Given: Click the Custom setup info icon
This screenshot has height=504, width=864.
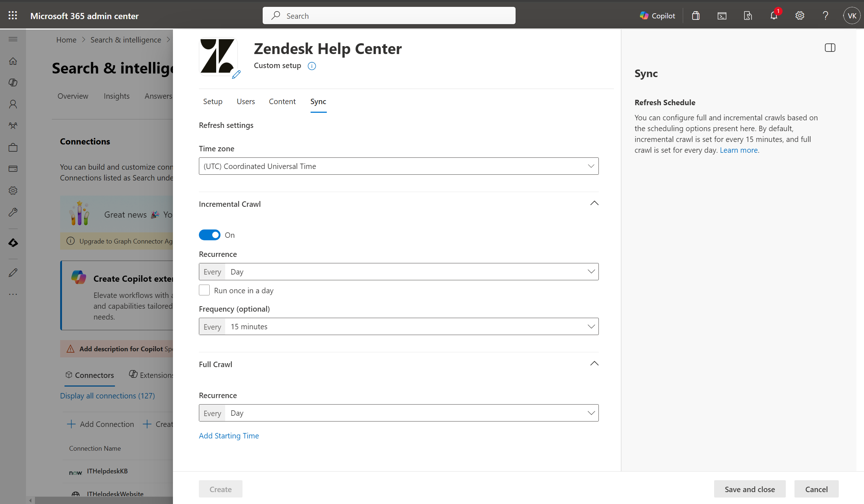Looking at the screenshot, I should 312,66.
